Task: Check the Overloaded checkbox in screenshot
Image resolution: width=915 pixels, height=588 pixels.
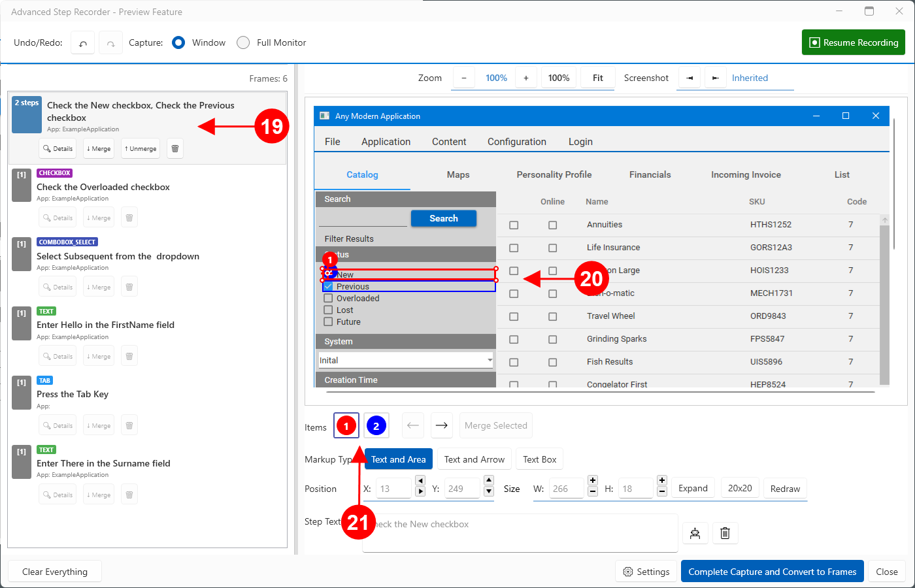Action: (x=329, y=299)
